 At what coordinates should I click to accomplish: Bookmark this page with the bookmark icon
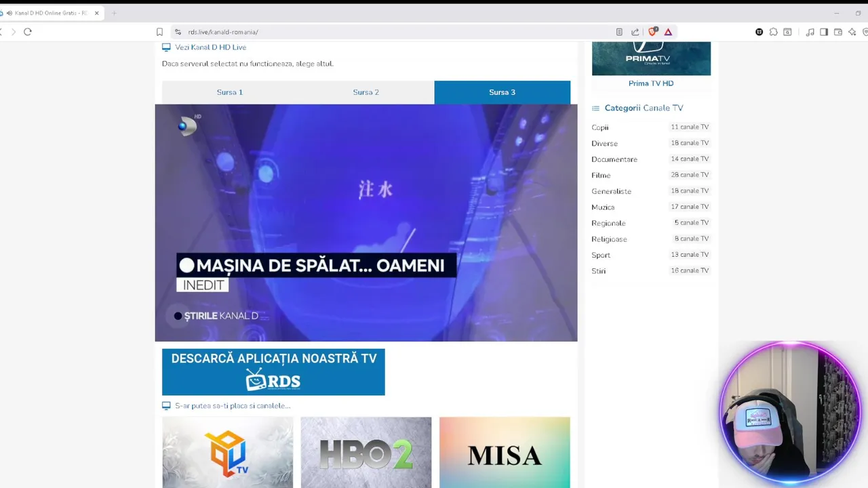pyautogui.click(x=159, y=32)
